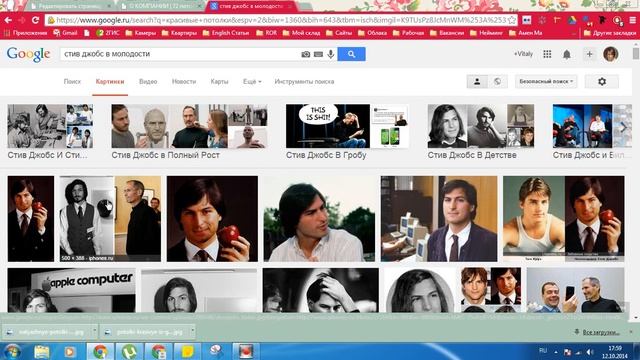Open the English Статьи bookmarks folder
Image resolution: width=640 pixels, height=360 pixels.
click(226, 33)
